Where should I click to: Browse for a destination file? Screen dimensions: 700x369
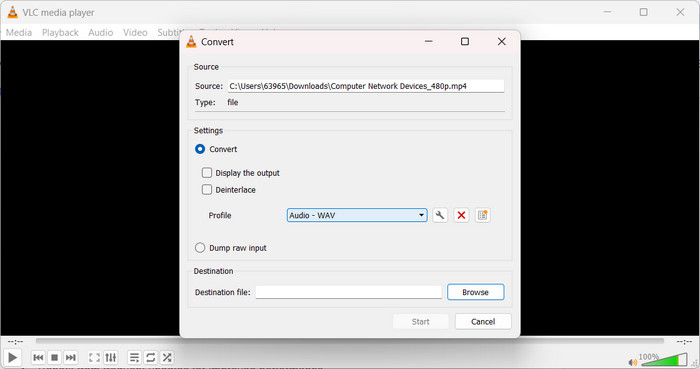(475, 292)
